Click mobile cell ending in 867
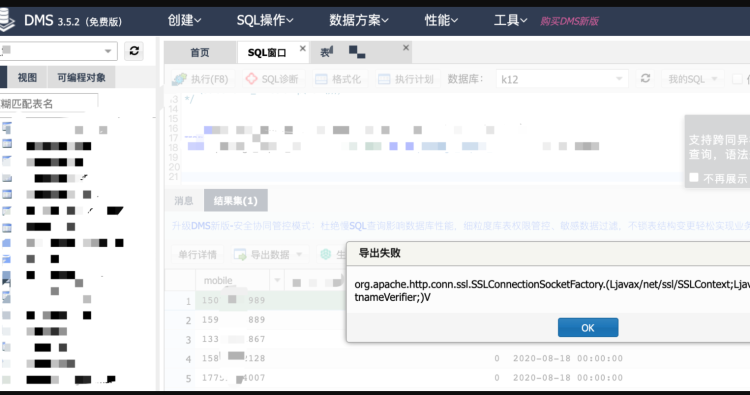 [x=233, y=339]
